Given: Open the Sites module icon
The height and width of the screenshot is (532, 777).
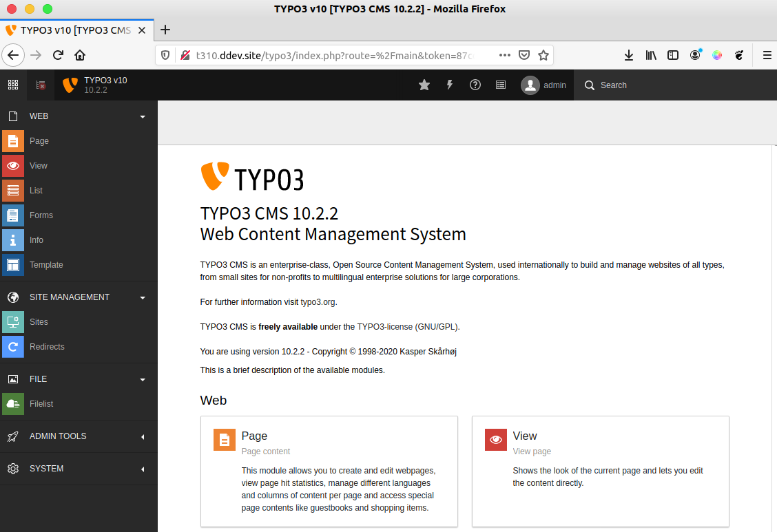Looking at the screenshot, I should (13, 321).
